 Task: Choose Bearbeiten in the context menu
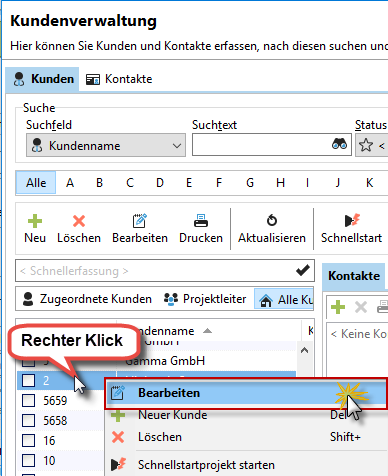[246, 393]
